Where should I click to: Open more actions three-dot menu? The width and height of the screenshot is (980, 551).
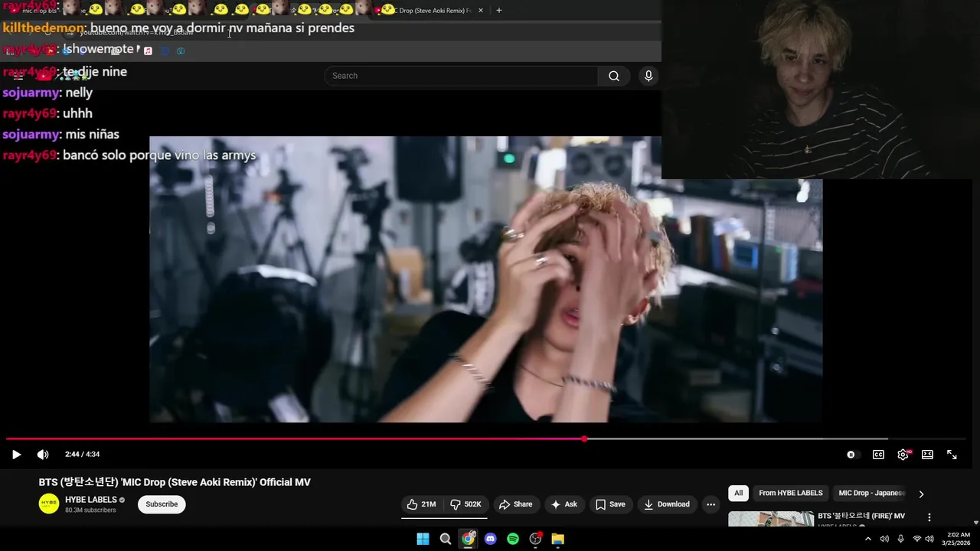click(x=710, y=504)
